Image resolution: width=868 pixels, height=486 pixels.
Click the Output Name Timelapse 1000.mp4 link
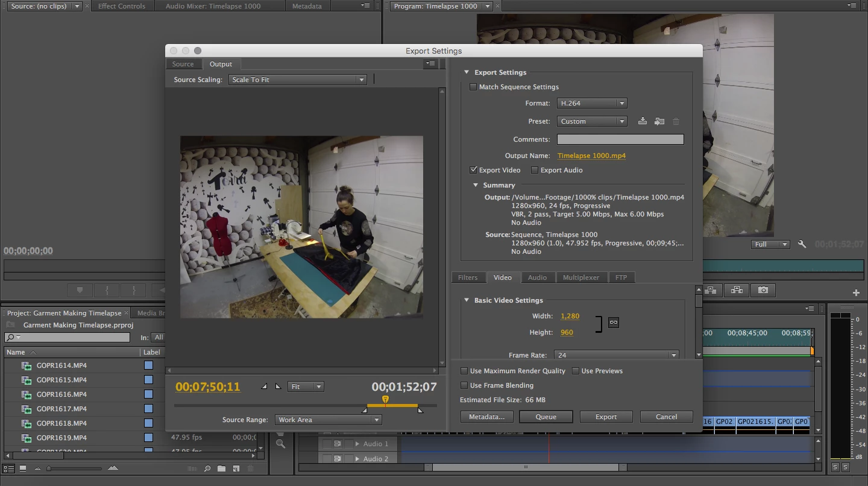(x=591, y=156)
